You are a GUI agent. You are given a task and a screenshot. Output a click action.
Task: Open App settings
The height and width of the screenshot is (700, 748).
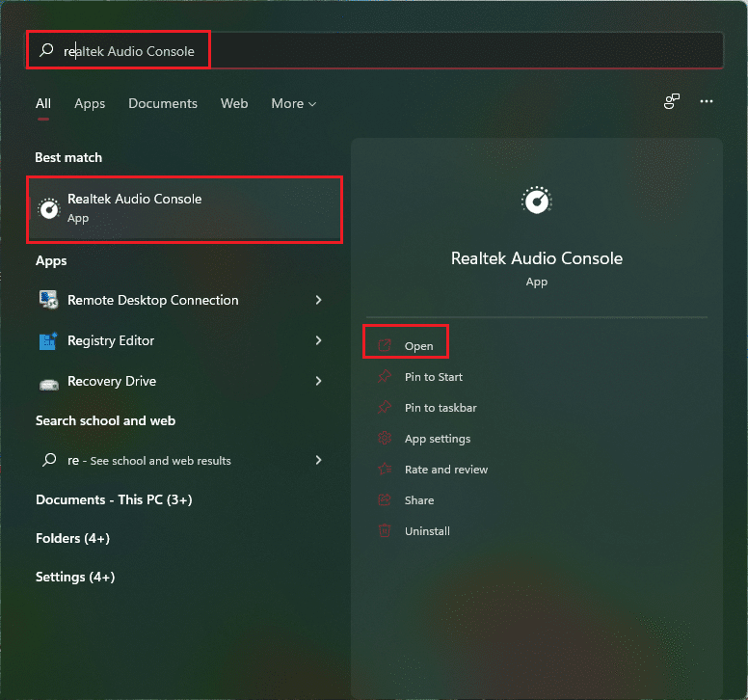(x=438, y=439)
